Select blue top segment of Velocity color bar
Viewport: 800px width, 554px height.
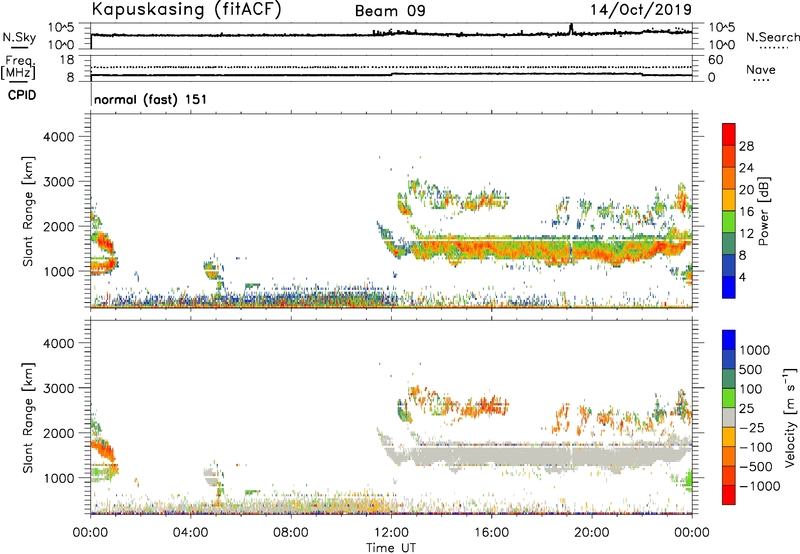pos(729,340)
